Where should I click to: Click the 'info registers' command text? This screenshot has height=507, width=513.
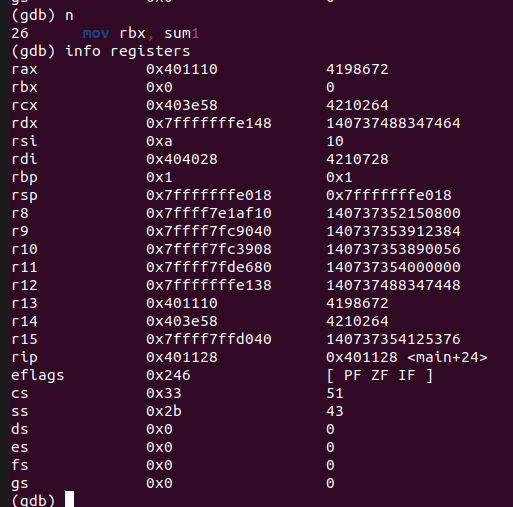click(128, 51)
